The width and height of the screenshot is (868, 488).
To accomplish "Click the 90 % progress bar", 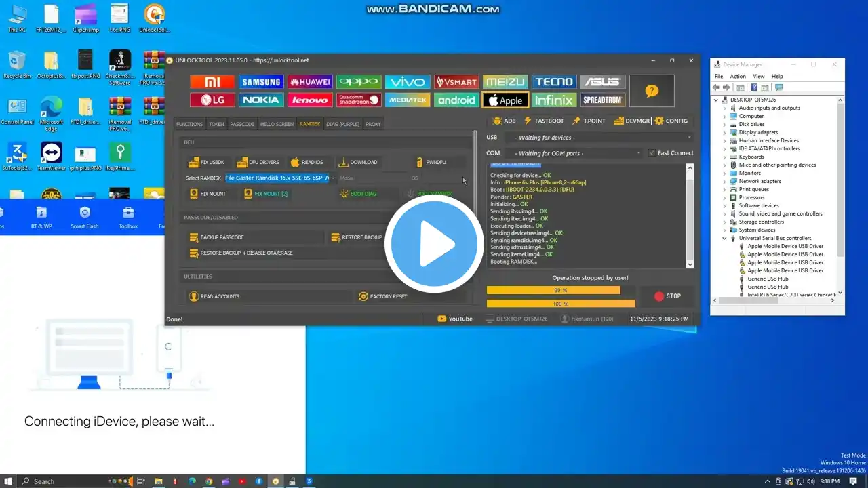I will click(x=553, y=290).
